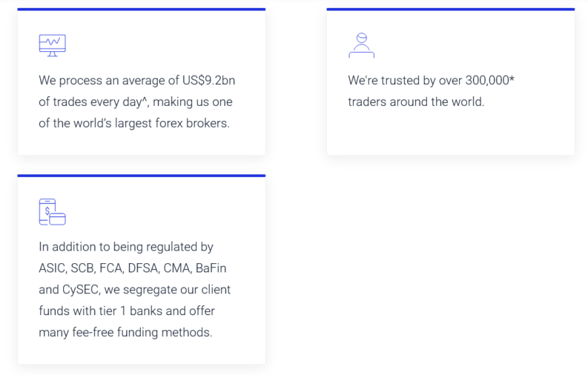Click blue top bar of the traders card
The width and height of the screenshot is (588, 375).
point(450,10)
